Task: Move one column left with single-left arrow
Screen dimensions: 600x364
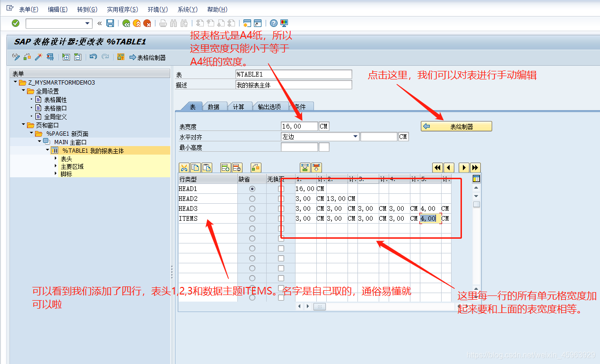Action: (x=449, y=167)
